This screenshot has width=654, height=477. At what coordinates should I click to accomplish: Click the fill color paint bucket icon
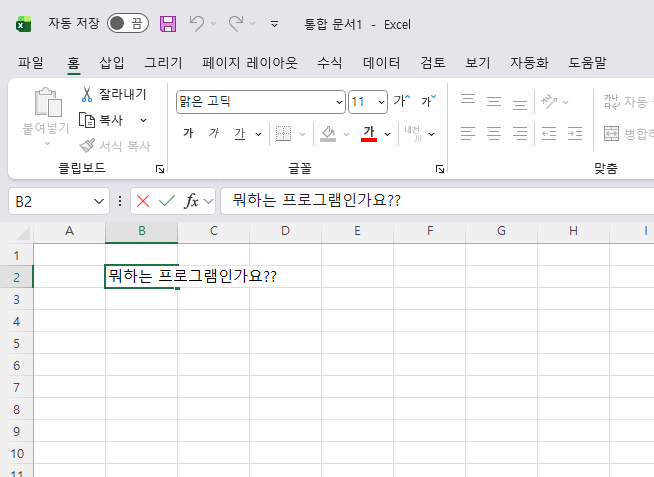pyautogui.click(x=328, y=133)
